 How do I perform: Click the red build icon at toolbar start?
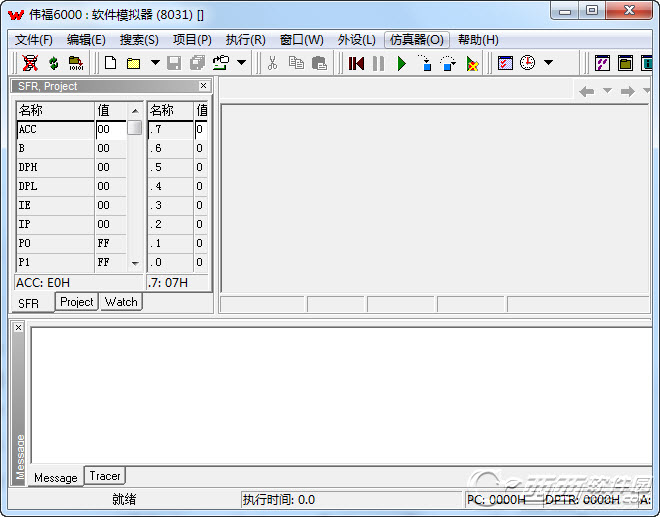(30, 63)
